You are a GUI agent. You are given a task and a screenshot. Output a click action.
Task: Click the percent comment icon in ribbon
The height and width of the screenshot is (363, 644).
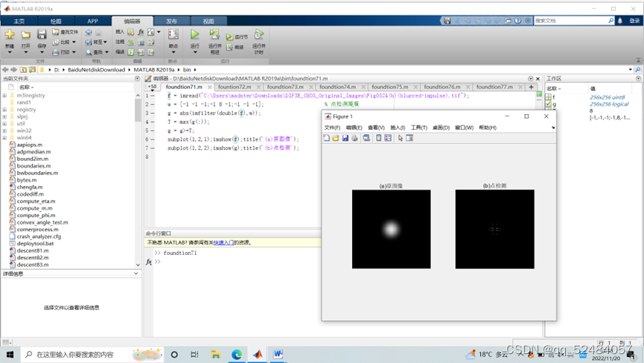pos(130,42)
